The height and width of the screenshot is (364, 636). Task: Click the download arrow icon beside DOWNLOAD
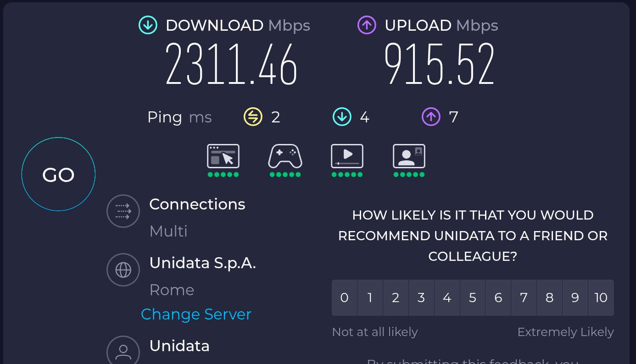(x=148, y=25)
